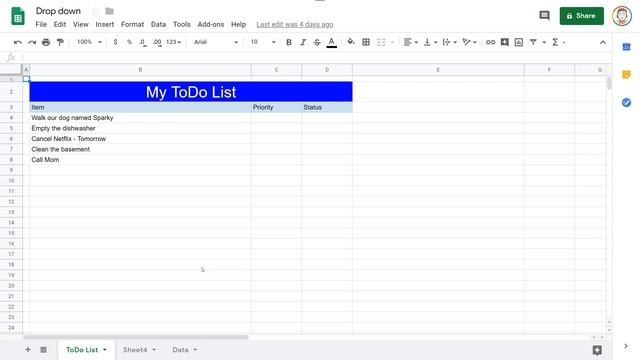Image resolution: width=640 pixels, height=360 pixels.
Task: Star the Drop down document
Action: [96, 11]
